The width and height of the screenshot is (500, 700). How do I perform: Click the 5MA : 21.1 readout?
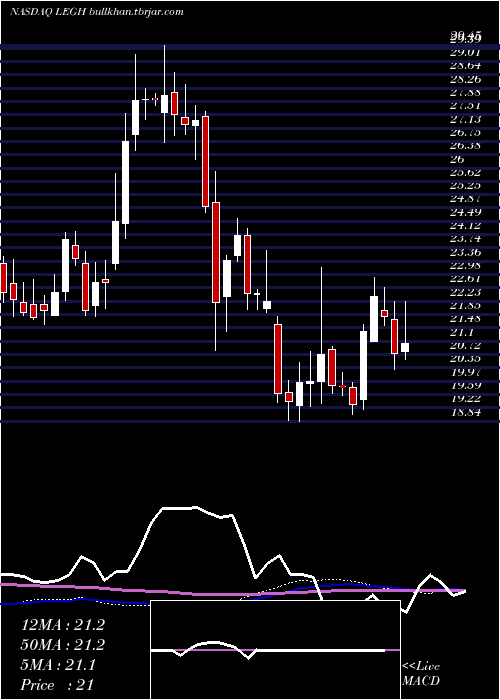[x=58, y=665]
